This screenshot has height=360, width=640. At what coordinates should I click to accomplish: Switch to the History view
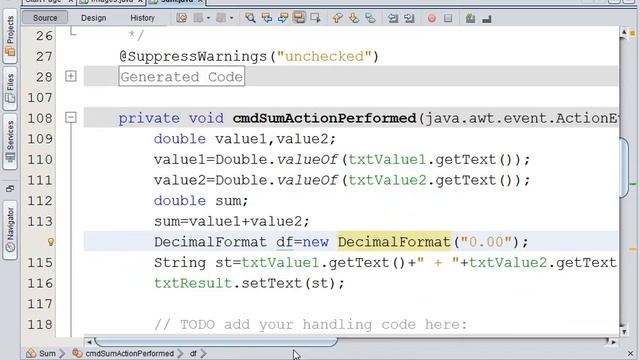point(142,18)
